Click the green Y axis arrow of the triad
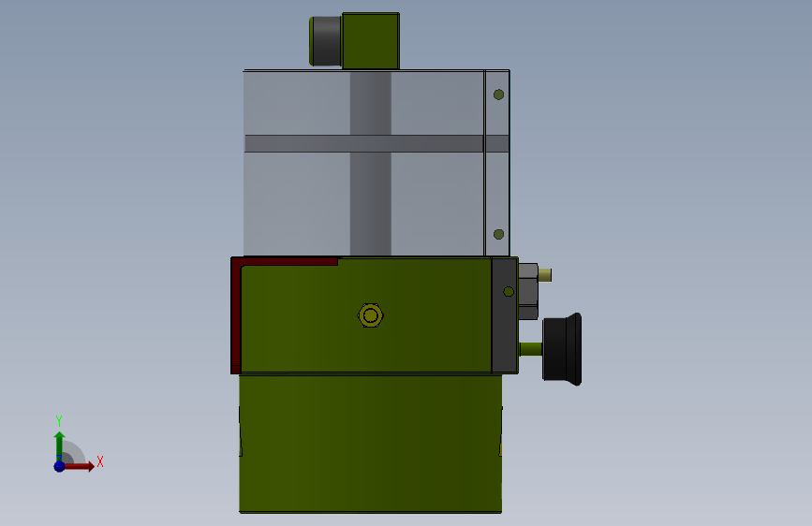The width and height of the screenshot is (812, 526). 60,446
